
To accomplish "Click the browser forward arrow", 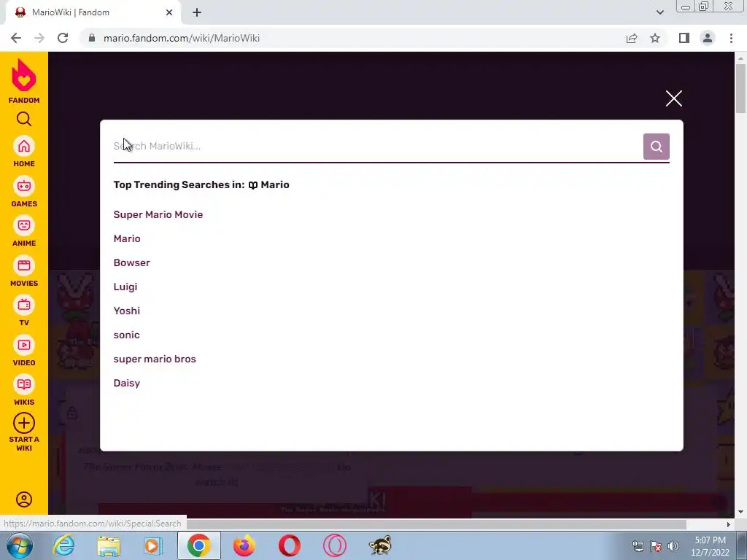I will tap(39, 38).
